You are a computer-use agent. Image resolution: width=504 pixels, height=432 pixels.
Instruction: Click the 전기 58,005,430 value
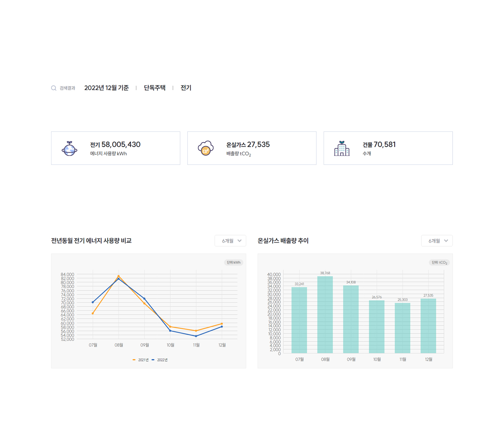pos(115,145)
